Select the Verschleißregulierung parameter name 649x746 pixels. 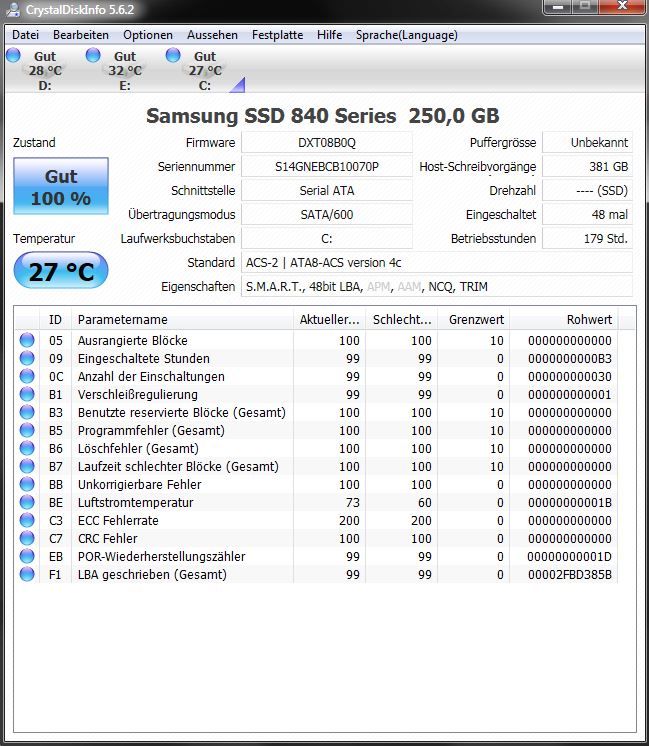click(x=138, y=395)
